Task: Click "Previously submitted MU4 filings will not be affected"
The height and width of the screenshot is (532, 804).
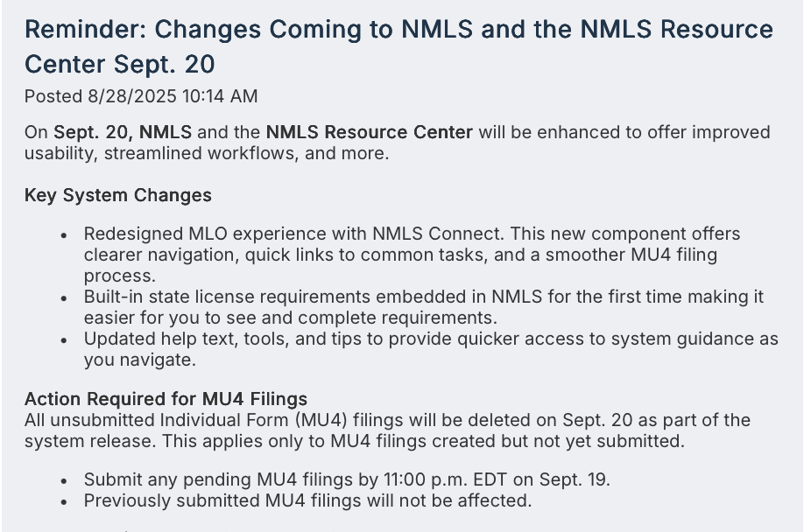Action: [307, 500]
